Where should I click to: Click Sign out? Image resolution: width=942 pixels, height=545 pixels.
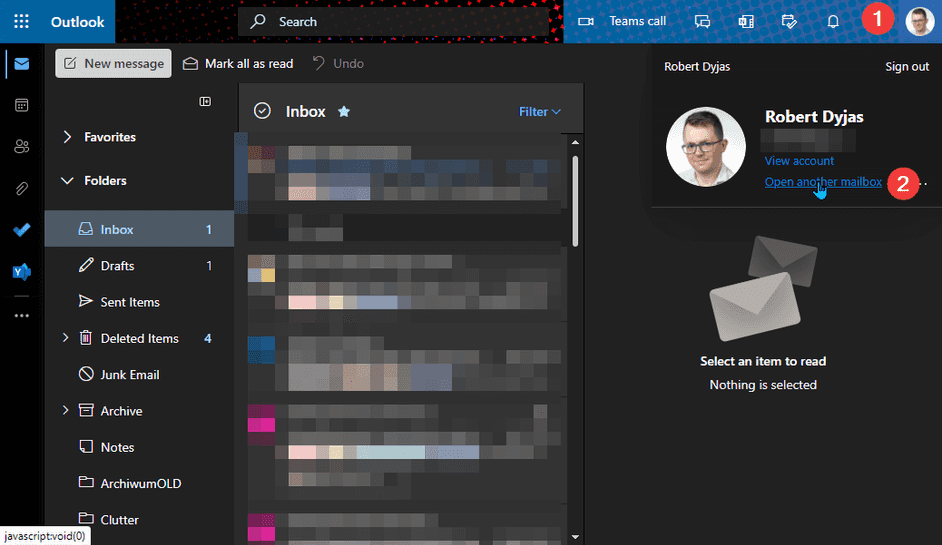pos(907,67)
